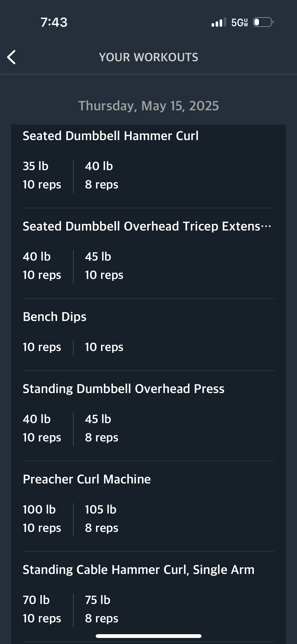The height and width of the screenshot is (644, 297).
Task: Open the Preacher Curl Machine exercise
Action: (87, 479)
